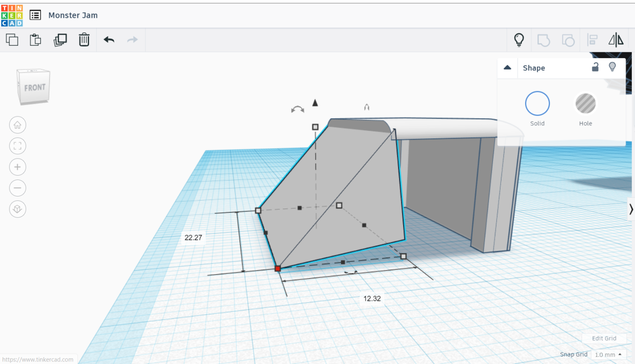The height and width of the screenshot is (364, 635).
Task: Click the curved rotation arrow handle above shape
Action: (297, 109)
